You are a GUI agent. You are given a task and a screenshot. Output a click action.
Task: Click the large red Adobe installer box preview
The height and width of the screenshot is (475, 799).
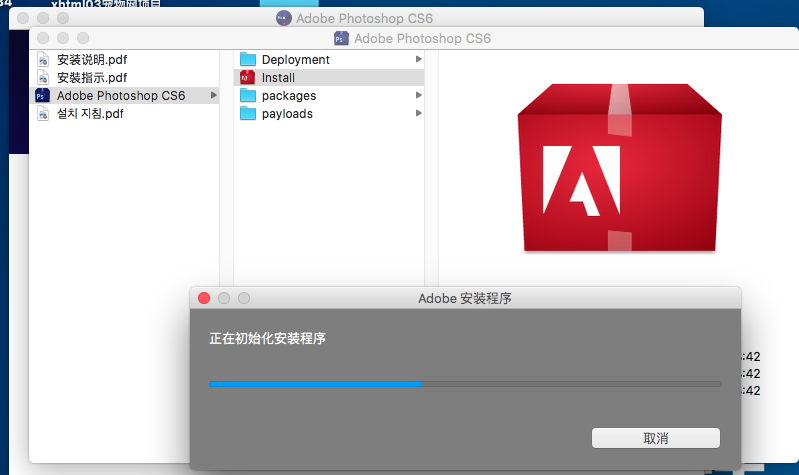coord(619,167)
